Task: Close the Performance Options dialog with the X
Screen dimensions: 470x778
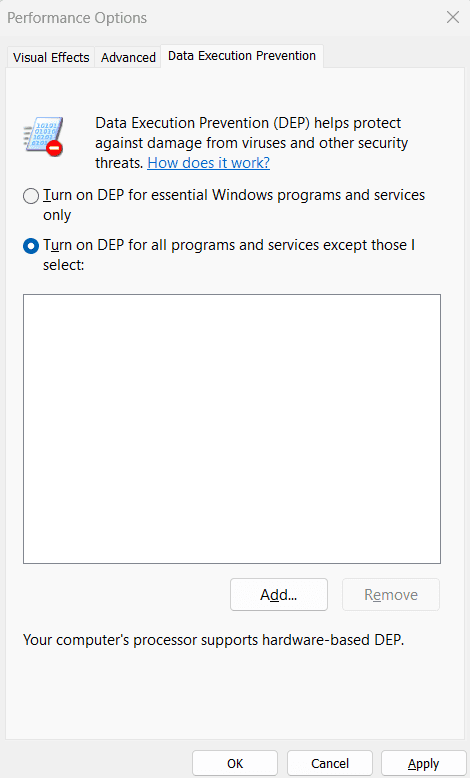Action: (453, 17)
